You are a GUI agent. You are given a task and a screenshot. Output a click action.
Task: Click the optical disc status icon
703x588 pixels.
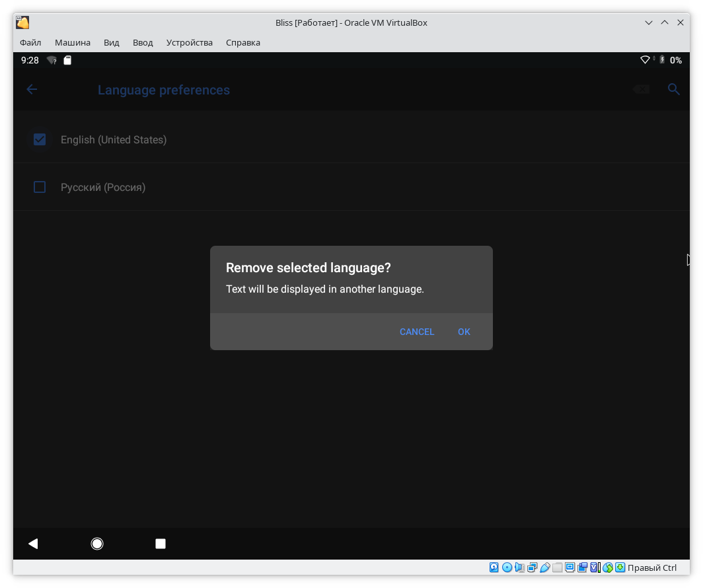(507, 568)
